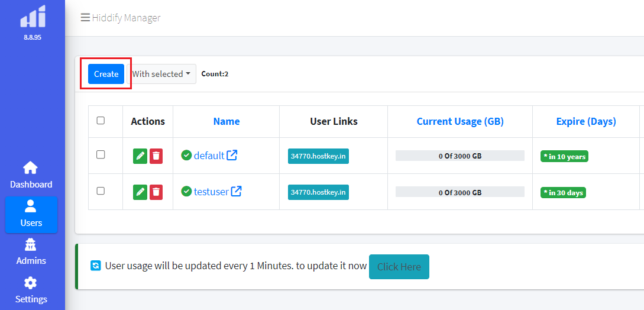The width and height of the screenshot is (644, 310).
Task: Sort table by Name column
Action: [x=226, y=121]
